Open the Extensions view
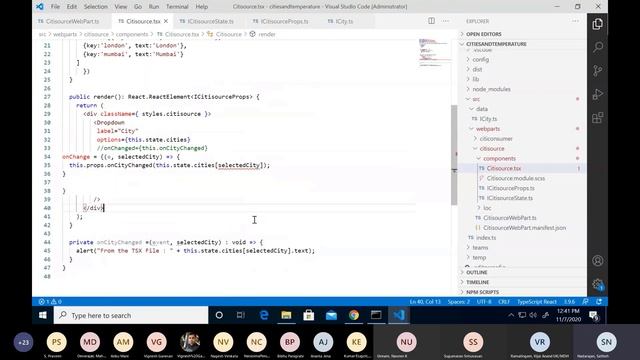Screen dimensions: 640x360 598,118
